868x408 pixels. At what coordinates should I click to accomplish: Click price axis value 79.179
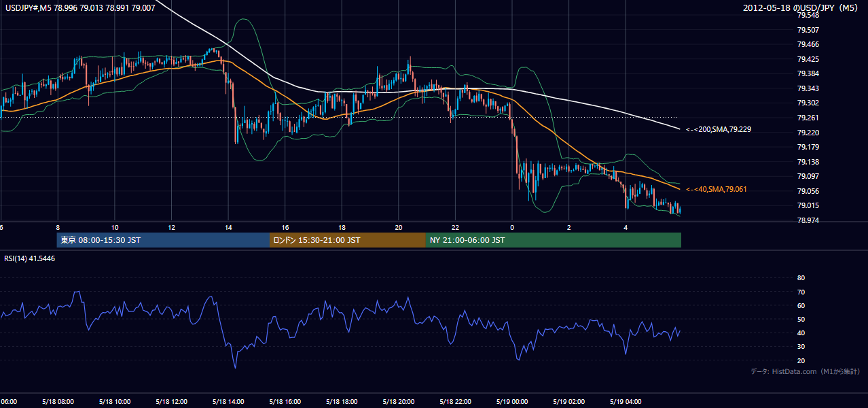tap(808, 147)
